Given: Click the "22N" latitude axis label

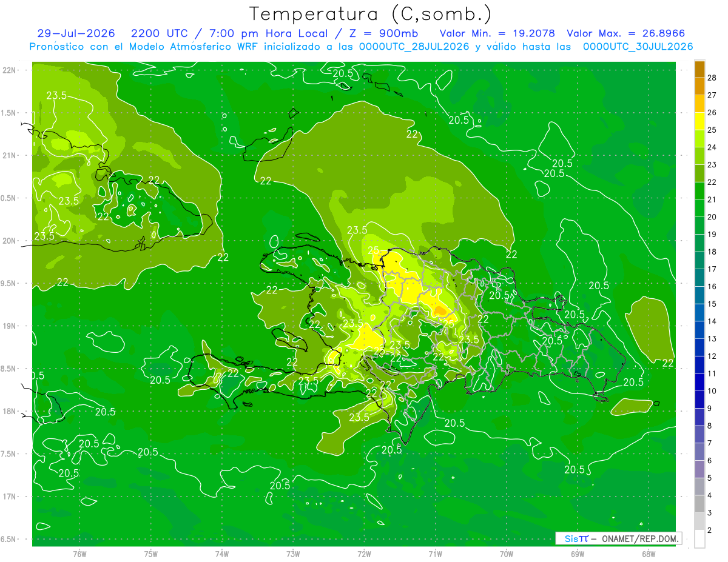Looking at the screenshot, I should (x=10, y=70).
